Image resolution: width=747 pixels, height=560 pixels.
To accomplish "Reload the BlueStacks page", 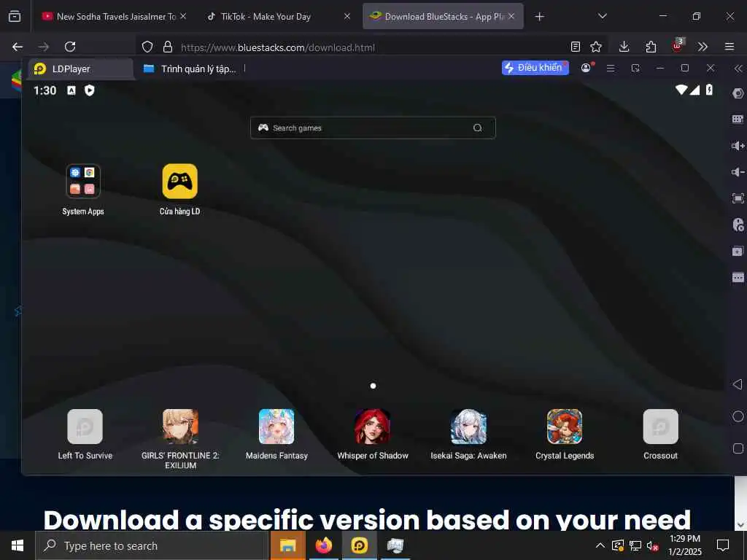I will [70, 47].
